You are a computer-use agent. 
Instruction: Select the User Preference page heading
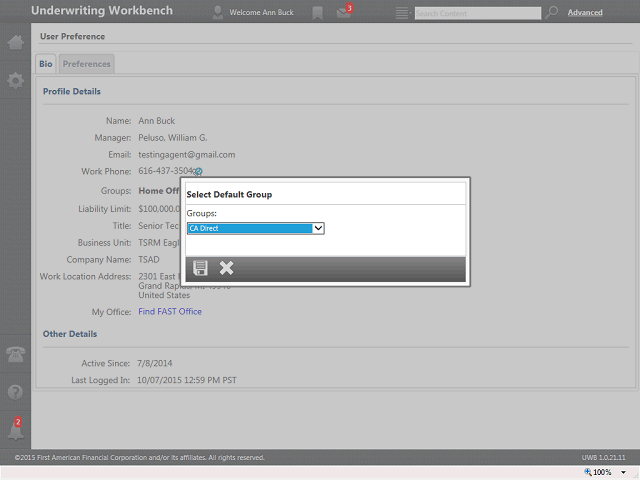pyautogui.click(x=72, y=36)
